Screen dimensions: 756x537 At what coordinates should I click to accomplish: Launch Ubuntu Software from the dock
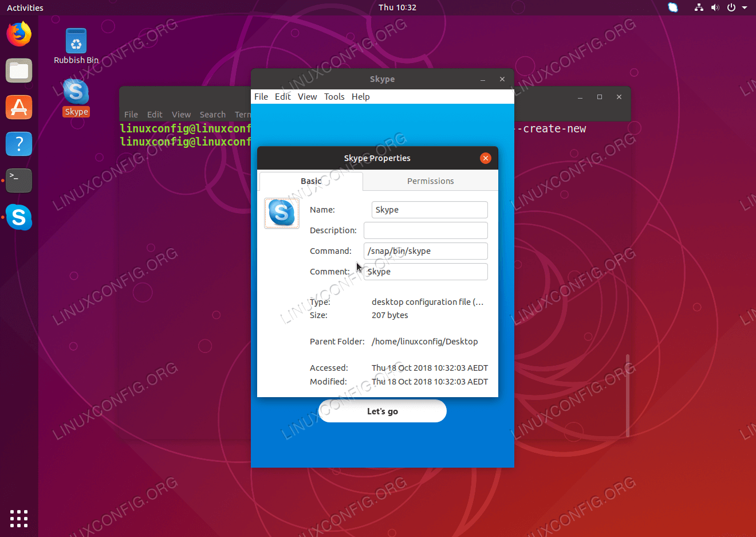(x=19, y=107)
